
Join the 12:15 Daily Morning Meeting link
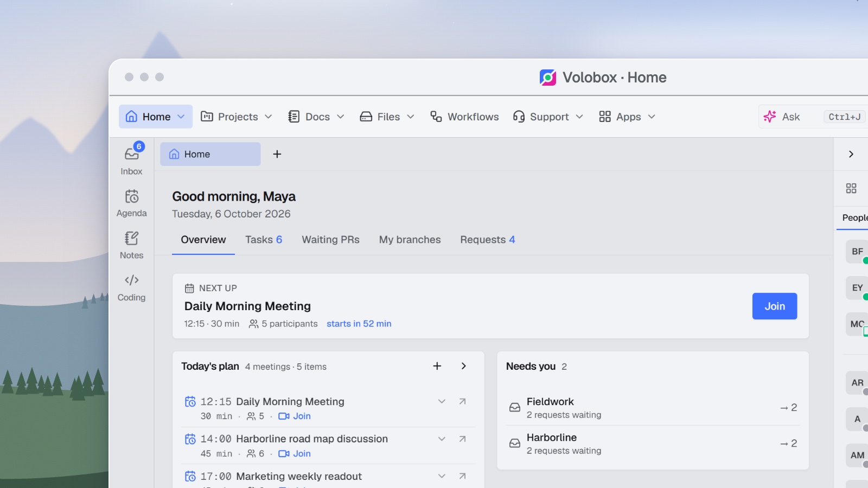point(295,416)
